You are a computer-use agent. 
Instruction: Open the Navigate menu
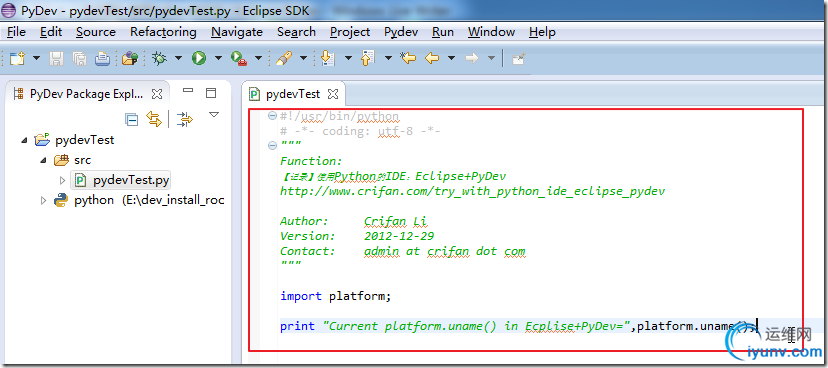237,32
